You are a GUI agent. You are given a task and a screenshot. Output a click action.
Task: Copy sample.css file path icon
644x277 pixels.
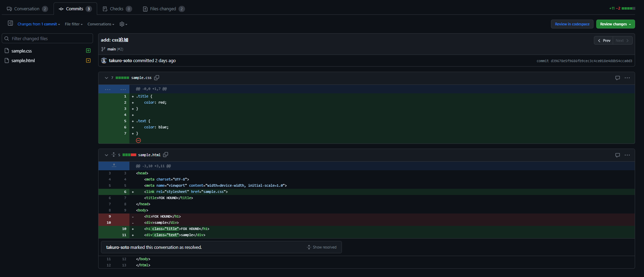(x=157, y=78)
